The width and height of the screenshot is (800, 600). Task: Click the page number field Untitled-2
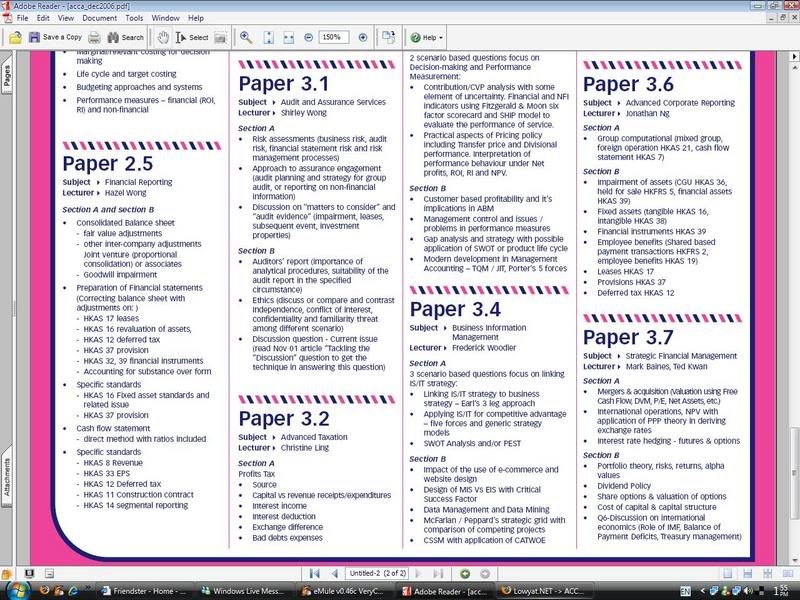tap(377, 573)
